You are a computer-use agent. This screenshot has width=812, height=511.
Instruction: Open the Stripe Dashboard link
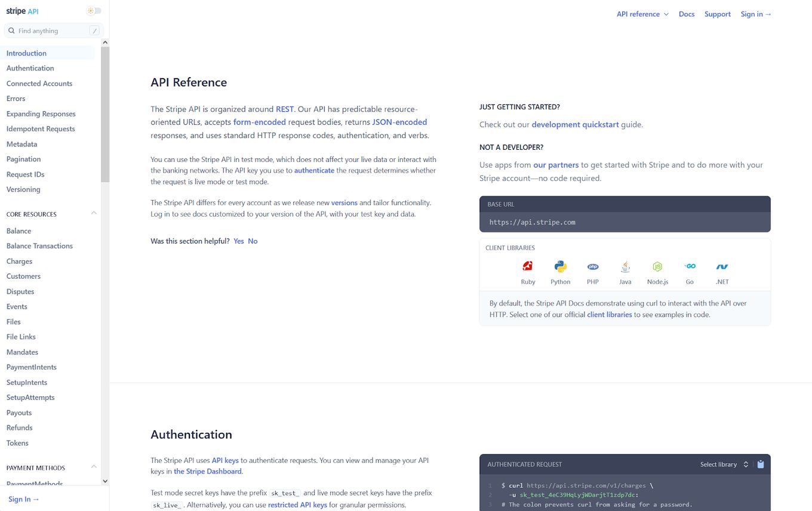pyautogui.click(x=208, y=472)
